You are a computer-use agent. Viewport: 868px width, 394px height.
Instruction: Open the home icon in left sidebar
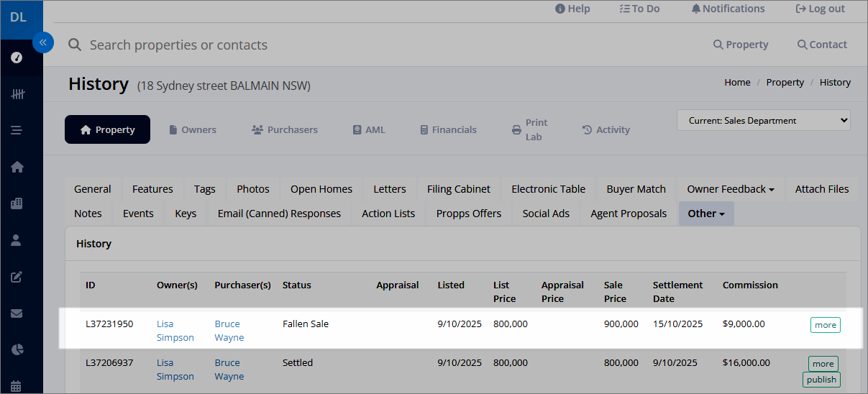click(17, 167)
